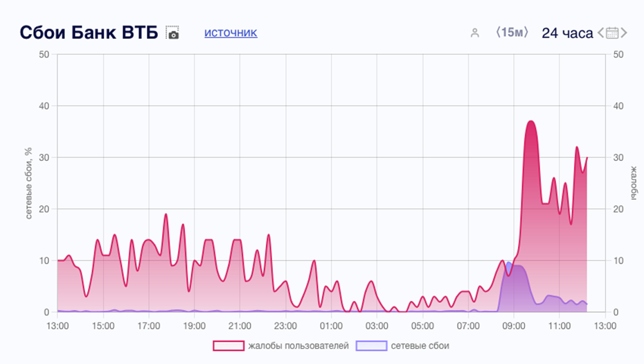Click the Сбои Банк ВТБ title
This screenshot has width=644, height=364.
coord(89,33)
